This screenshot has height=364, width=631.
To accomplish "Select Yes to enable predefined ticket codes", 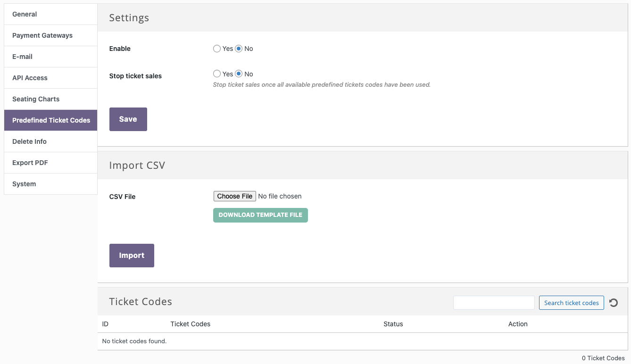I will click(x=217, y=49).
